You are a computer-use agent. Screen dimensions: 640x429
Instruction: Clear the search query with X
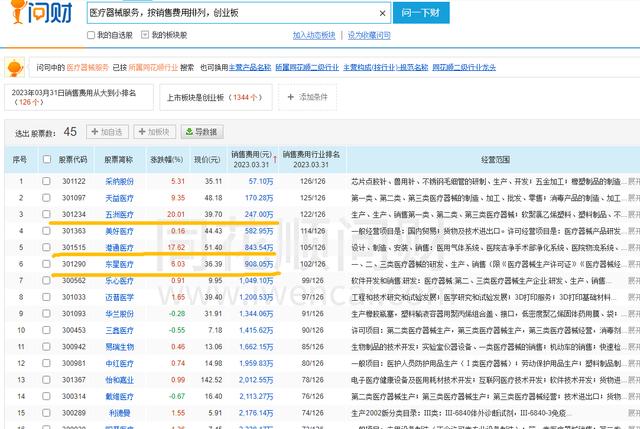coord(382,13)
